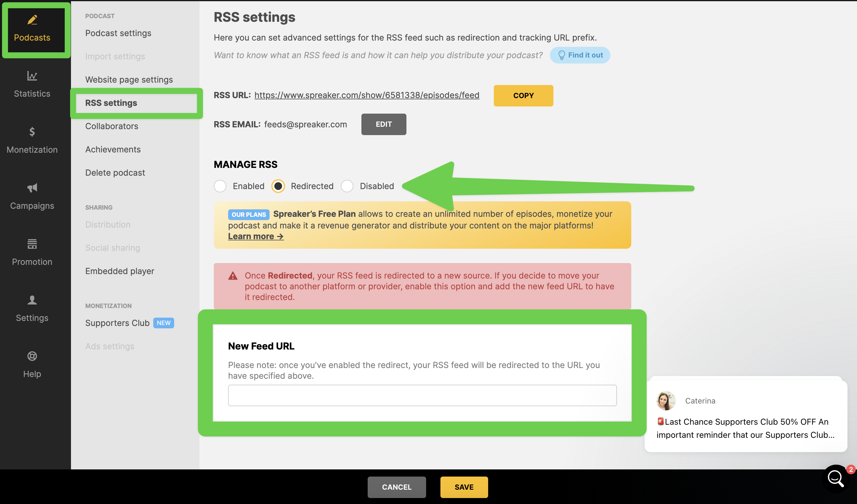The width and height of the screenshot is (857, 504).
Task: Click the Podcasts pencil icon
Action: pos(32,20)
